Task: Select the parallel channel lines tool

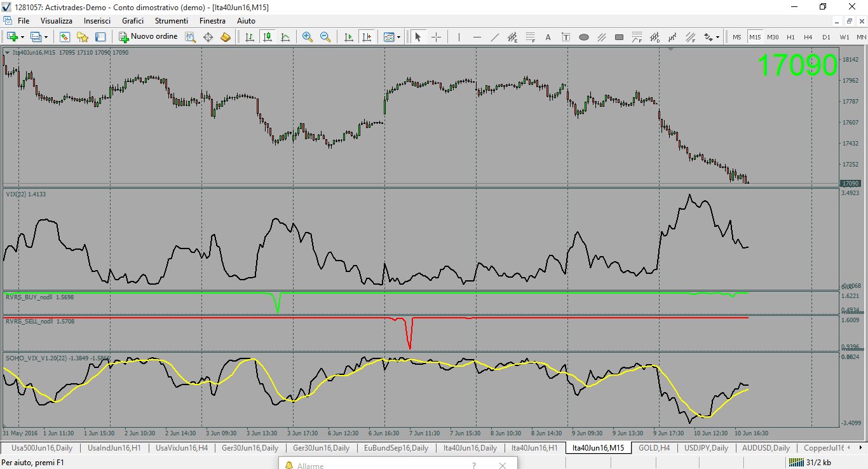Action: pyautogui.click(x=601, y=37)
